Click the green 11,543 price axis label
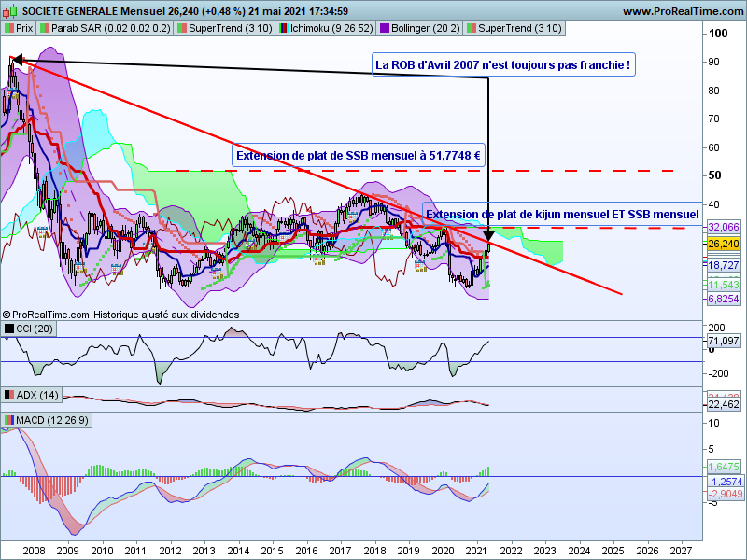Screen dimensions: 747x560 723,285
